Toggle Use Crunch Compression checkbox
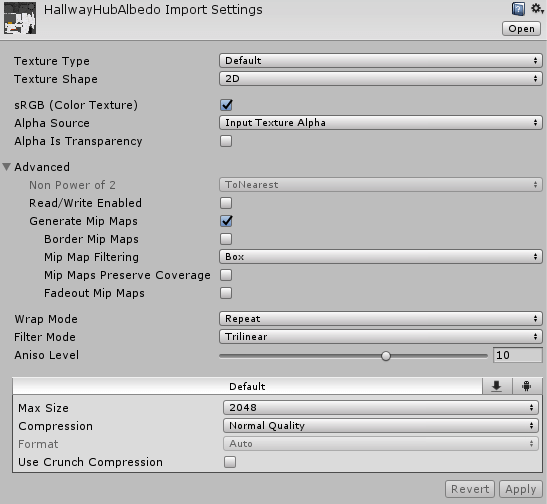 pyautogui.click(x=230, y=462)
